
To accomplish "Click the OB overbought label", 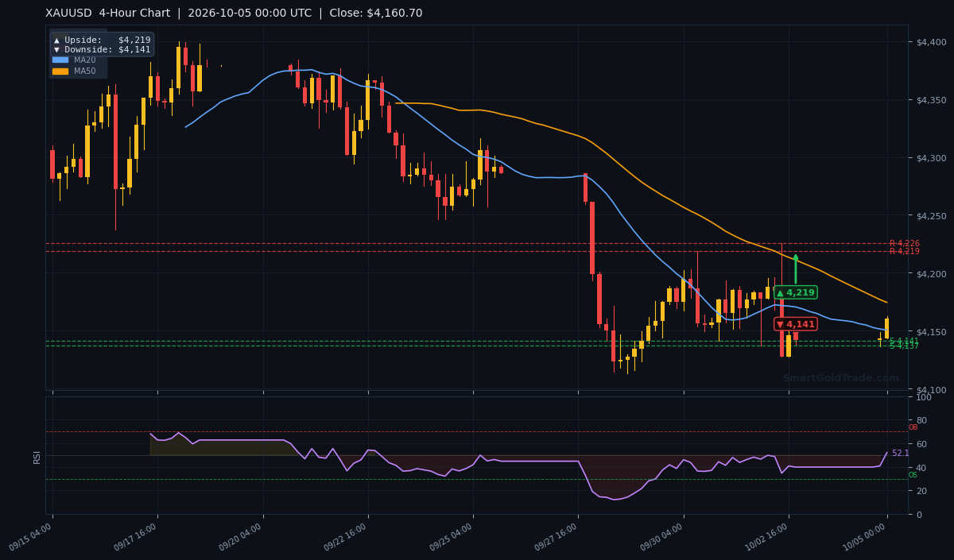I will pyautogui.click(x=913, y=427).
